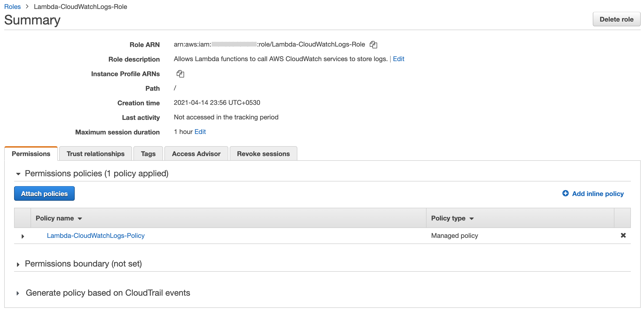Expand the Lambda-CloudWatchLogs-Policy row details
The image size is (644, 314).
coord(23,236)
